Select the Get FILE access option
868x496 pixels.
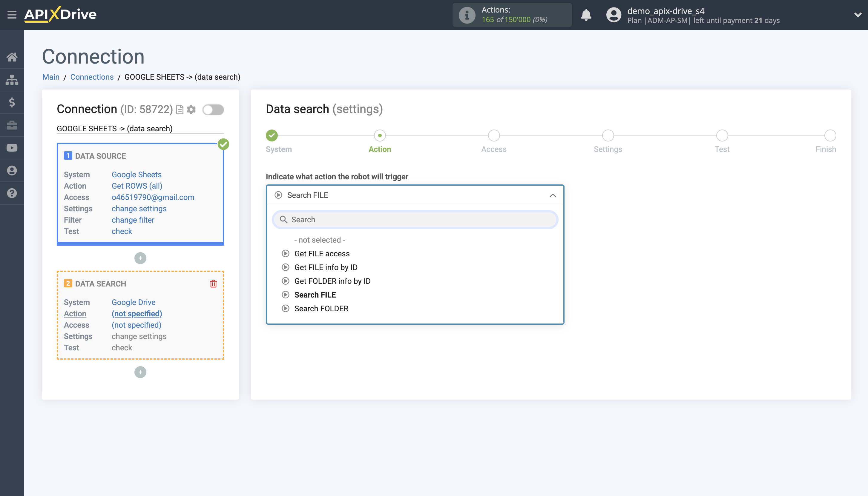[322, 254]
